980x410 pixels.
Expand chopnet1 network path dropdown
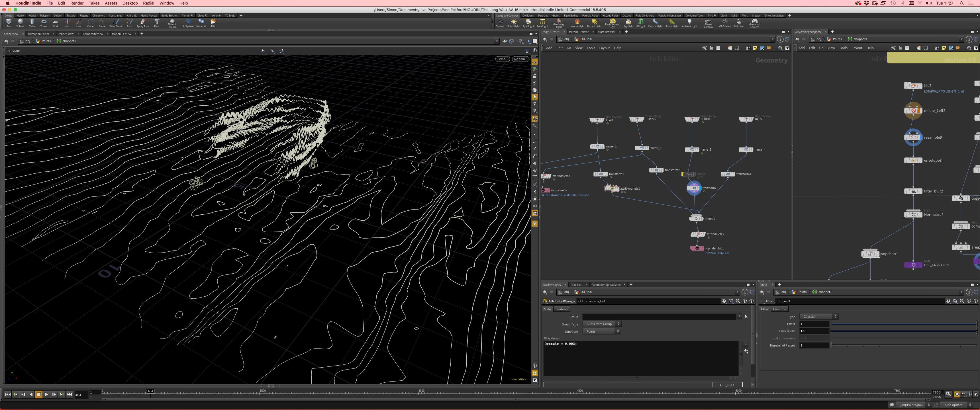coord(961,39)
